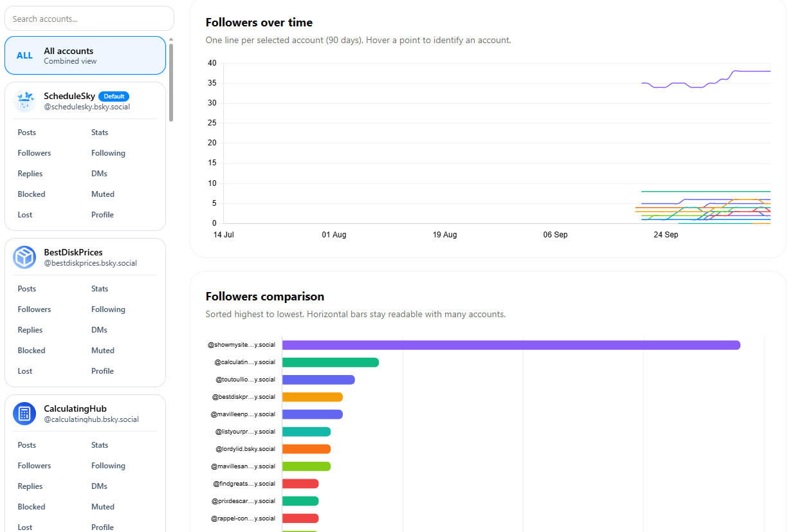The height and width of the screenshot is (532, 795).
Task: Select the All accounts combined view card
Action: [85, 55]
